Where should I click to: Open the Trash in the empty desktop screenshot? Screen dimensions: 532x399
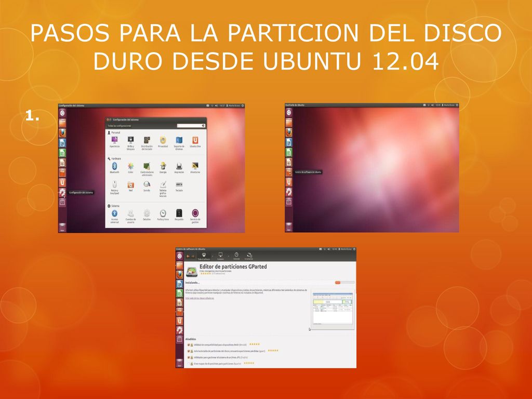tap(289, 227)
